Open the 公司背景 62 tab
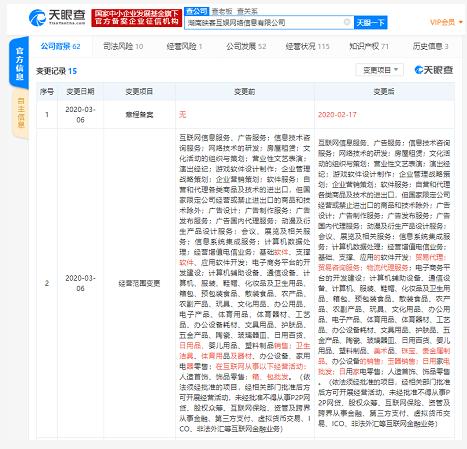467x449 pixels. [61, 46]
